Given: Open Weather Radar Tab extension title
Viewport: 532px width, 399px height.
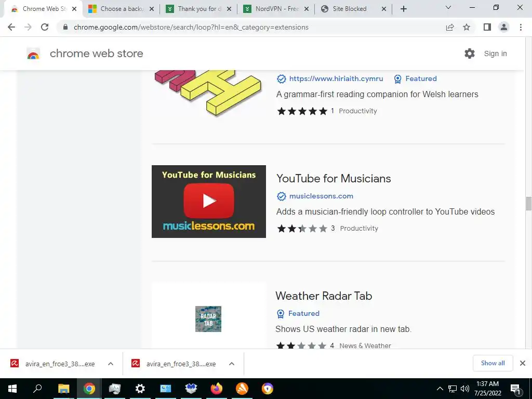Looking at the screenshot, I should tap(324, 296).
